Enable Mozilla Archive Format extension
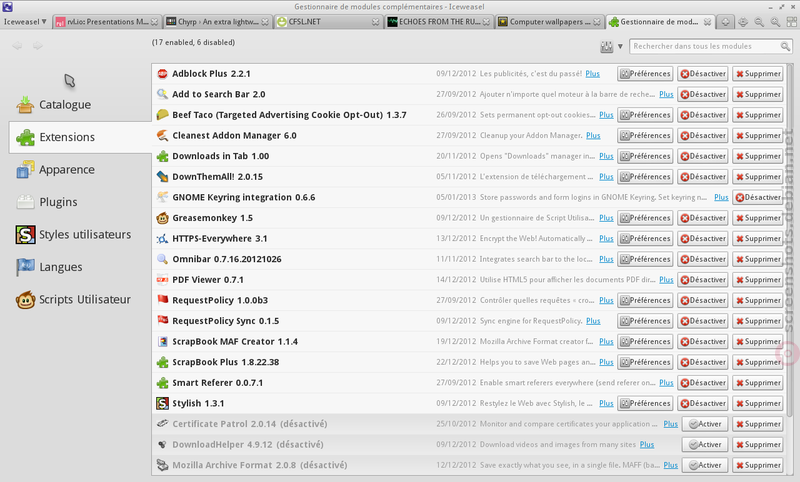This screenshot has height=482, width=800. point(705,465)
